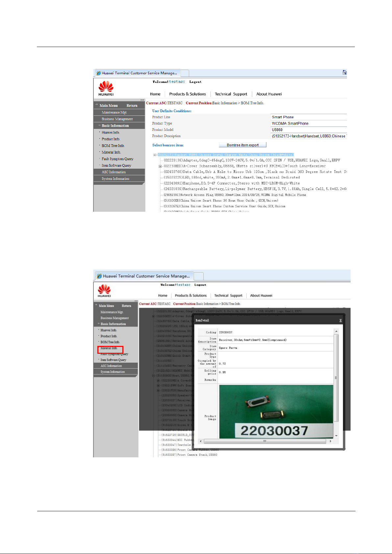
Task: Select the (02220138) Adapter row in upper tree
Action: point(252,160)
